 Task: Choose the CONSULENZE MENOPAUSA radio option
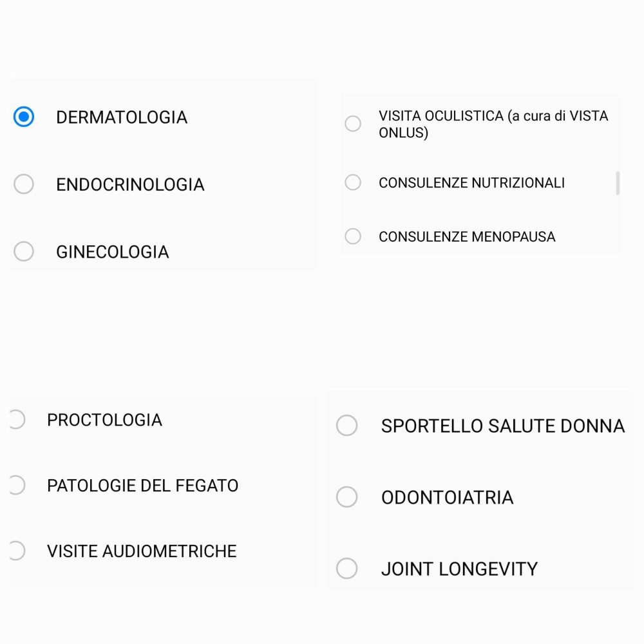pyautogui.click(x=353, y=236)
